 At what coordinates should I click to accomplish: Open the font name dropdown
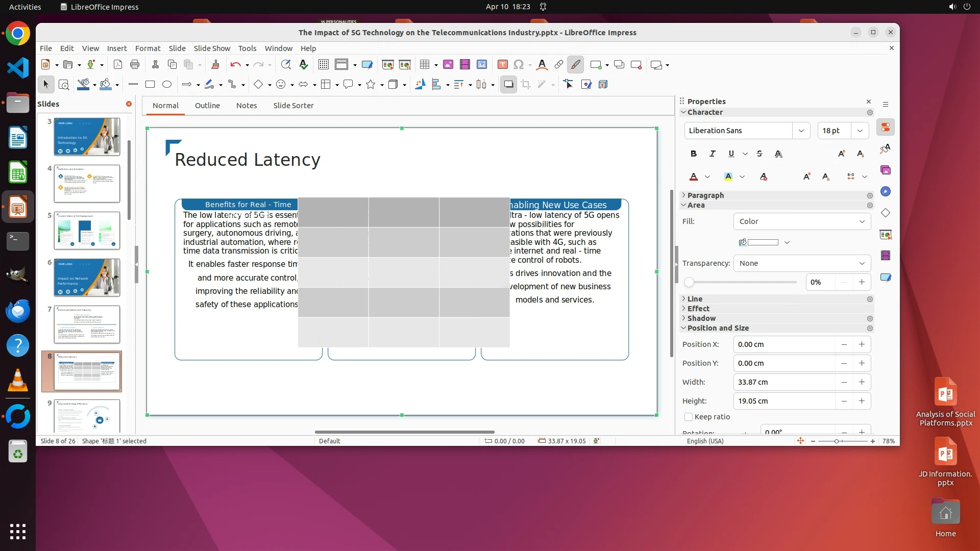801,131
